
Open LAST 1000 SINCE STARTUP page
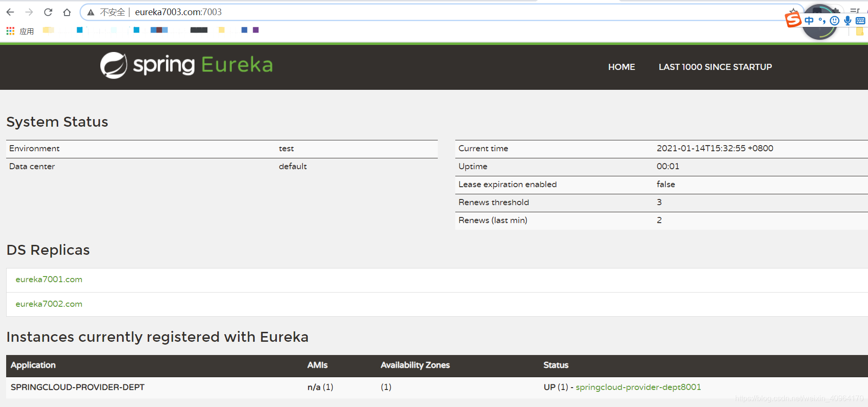tap(715, 67)
